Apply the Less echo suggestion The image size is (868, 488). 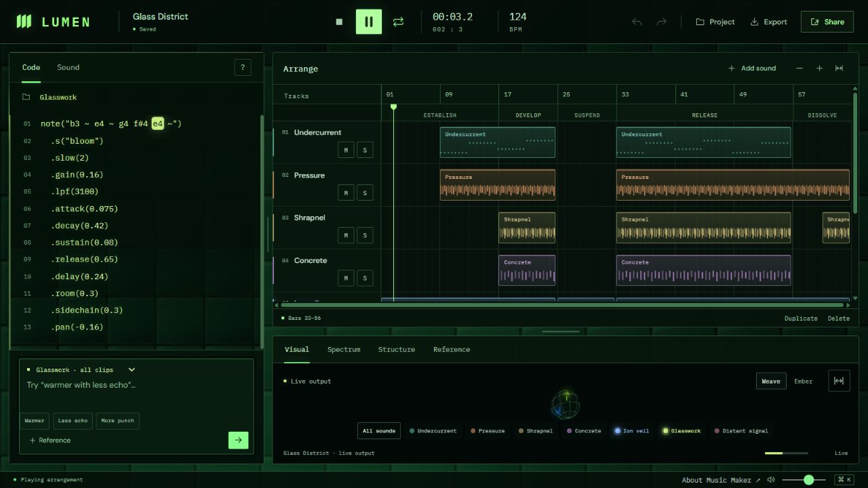(x=73, y=421)
